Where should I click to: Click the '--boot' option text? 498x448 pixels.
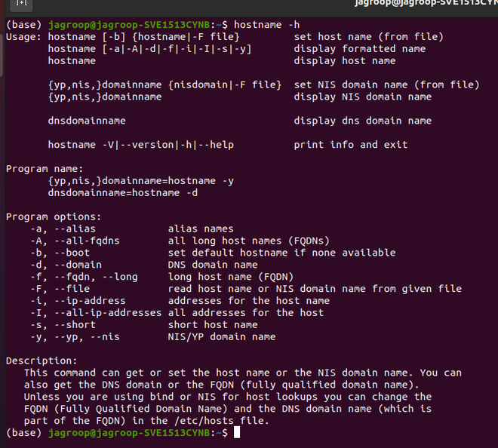click(x=72, y=253)
